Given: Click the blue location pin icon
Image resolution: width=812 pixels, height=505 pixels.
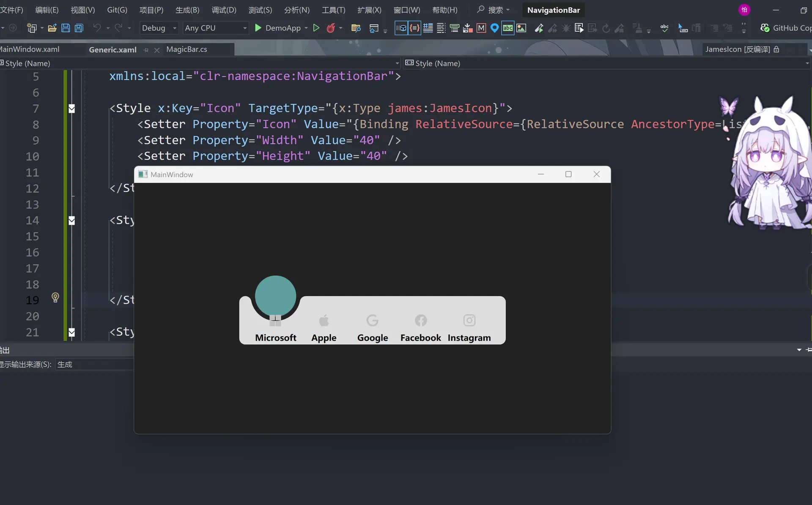Looking at the screenshot, I should (494, 28).
